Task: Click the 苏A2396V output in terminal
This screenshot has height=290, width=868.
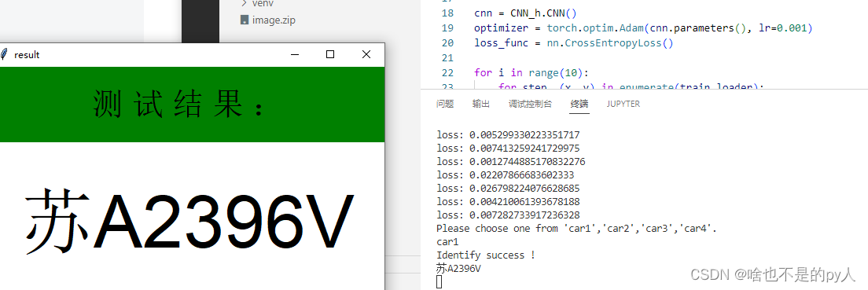Action: point(458,269)
